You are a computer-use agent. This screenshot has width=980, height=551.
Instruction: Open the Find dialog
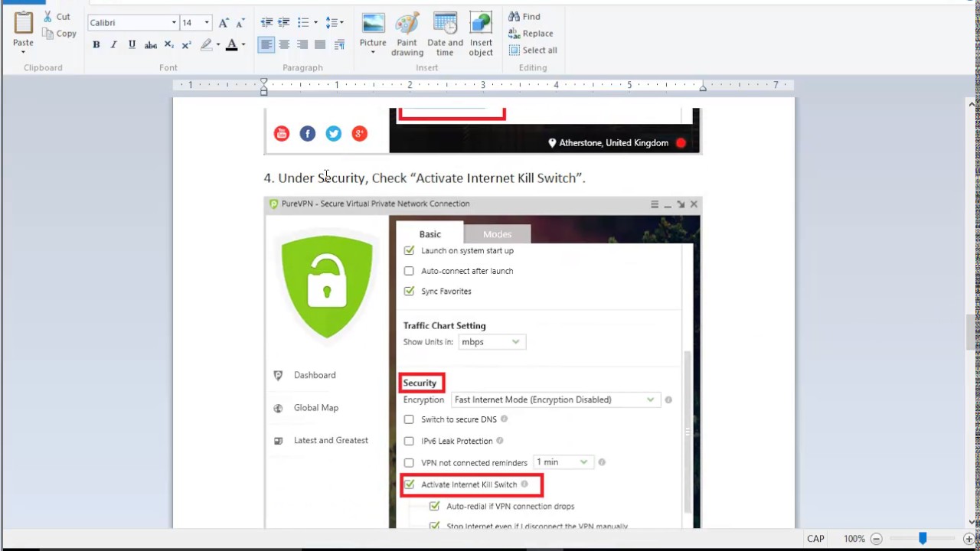[524, 16]
